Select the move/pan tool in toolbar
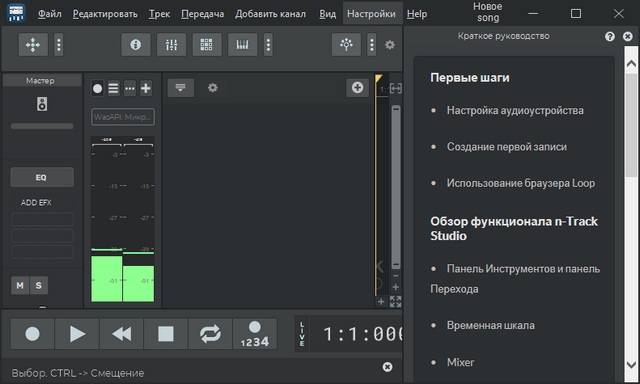This screenshot has width=640, height=384. [x=33, y=44]
